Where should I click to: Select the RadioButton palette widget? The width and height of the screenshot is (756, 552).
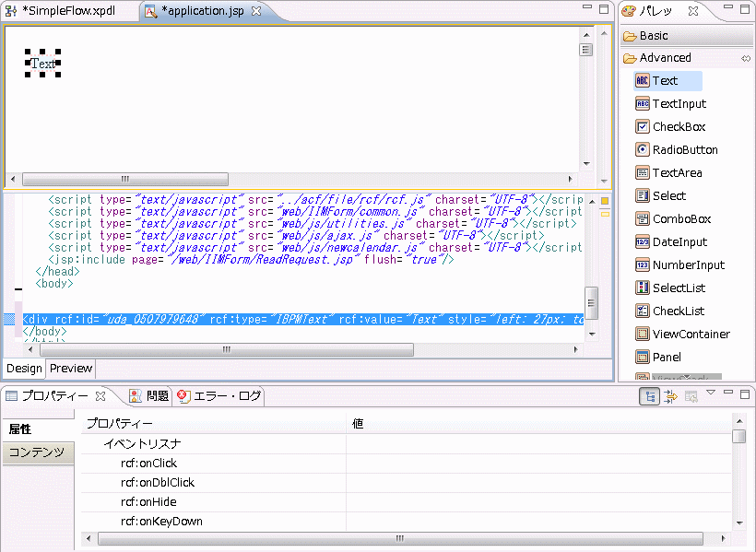pos(684,150)
